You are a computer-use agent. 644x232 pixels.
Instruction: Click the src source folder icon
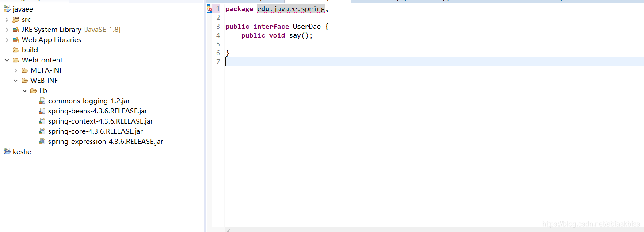16,19
